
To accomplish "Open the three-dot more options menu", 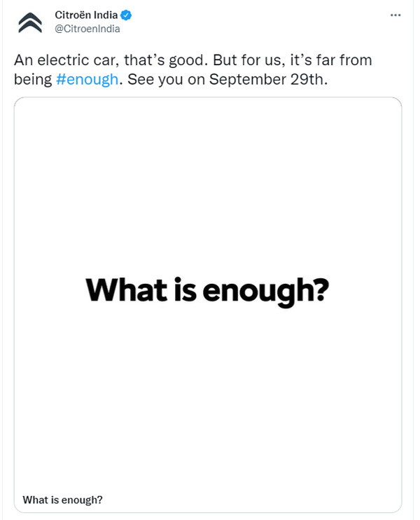I will pos(397,15).
